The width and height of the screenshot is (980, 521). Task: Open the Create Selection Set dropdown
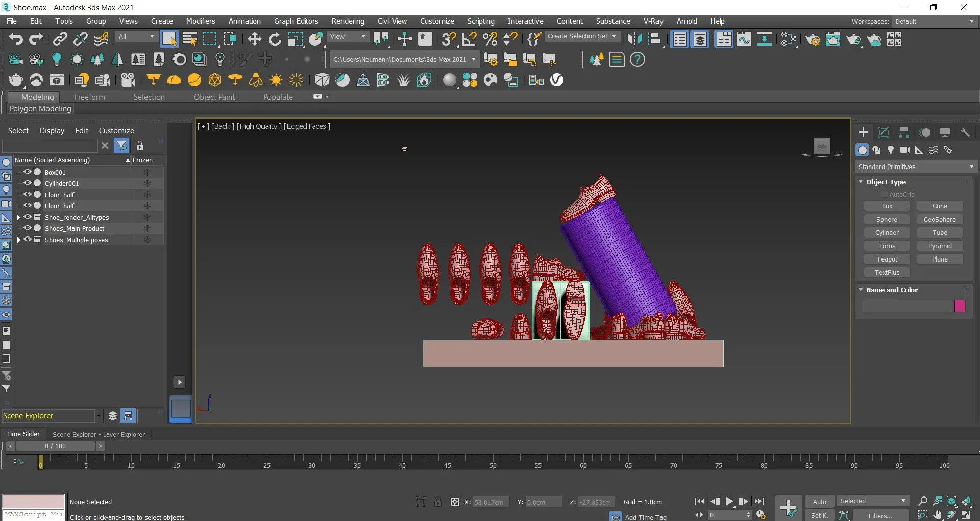click(x=583, y=36)
